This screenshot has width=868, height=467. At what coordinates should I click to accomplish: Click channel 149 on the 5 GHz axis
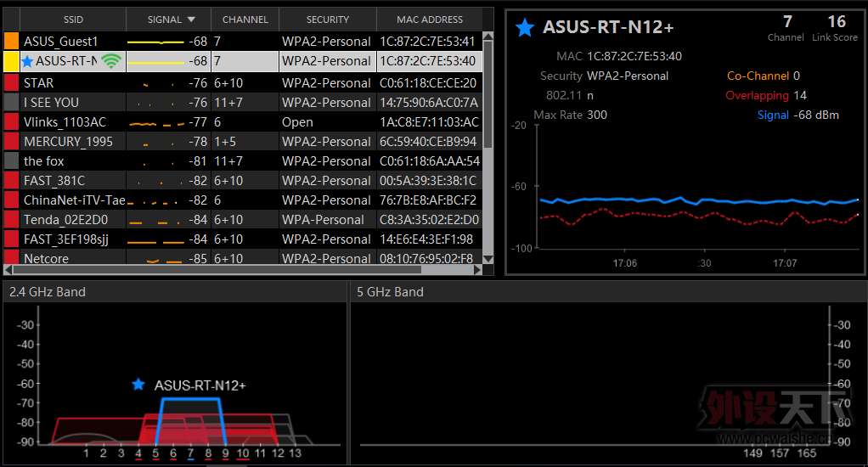click(752, 453)
